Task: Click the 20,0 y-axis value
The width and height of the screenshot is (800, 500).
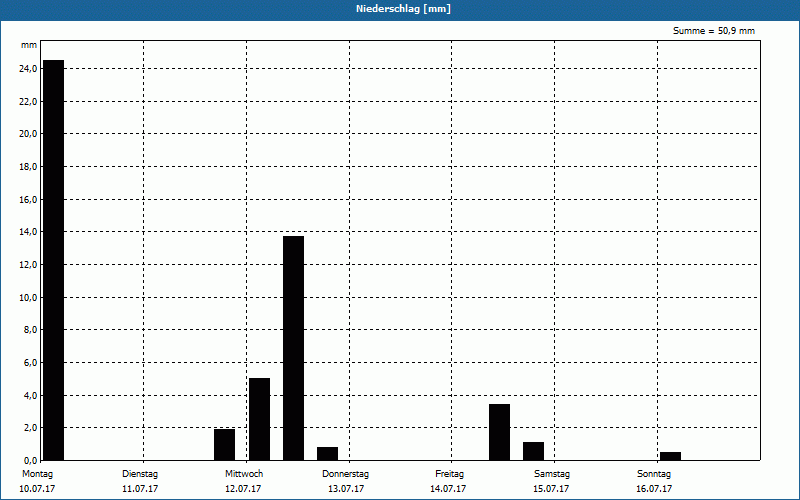Action: (x=28, y=134)
